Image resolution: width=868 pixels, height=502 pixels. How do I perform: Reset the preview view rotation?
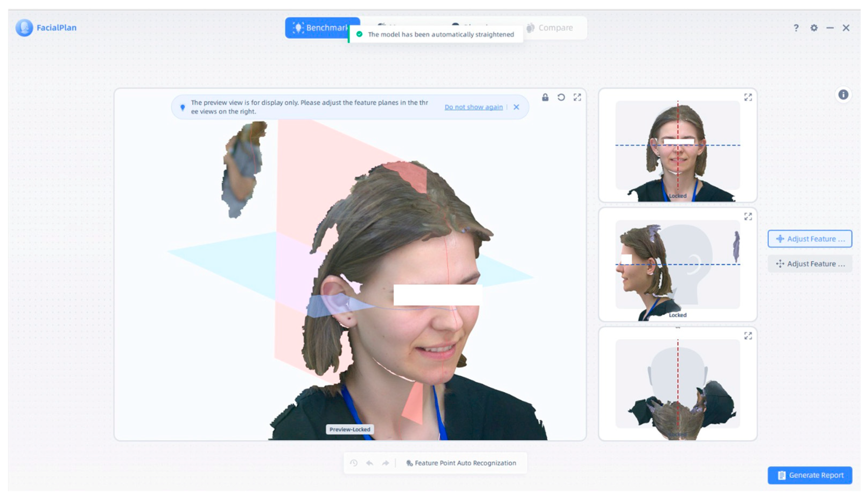pyautogui.click(x=561, y=97)
